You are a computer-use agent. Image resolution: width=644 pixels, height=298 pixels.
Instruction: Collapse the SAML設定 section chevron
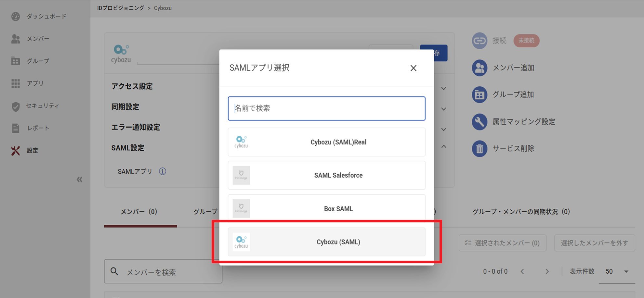click(443, 146)
